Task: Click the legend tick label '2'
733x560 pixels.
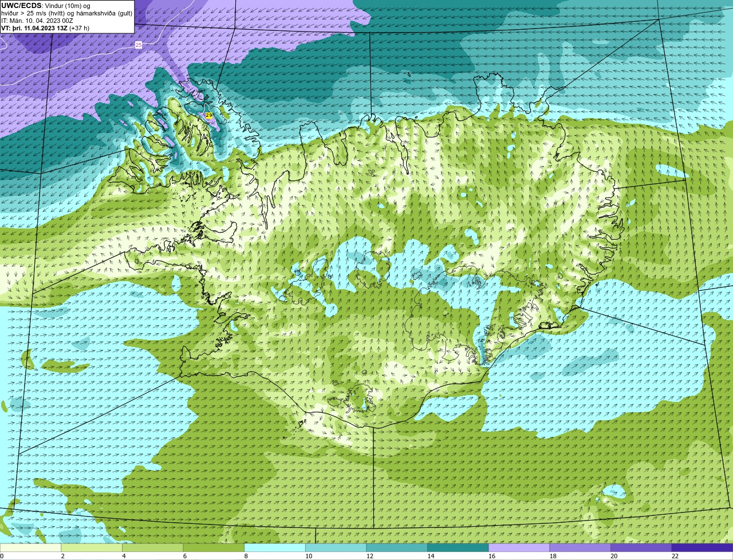Action: click(62, 556)
